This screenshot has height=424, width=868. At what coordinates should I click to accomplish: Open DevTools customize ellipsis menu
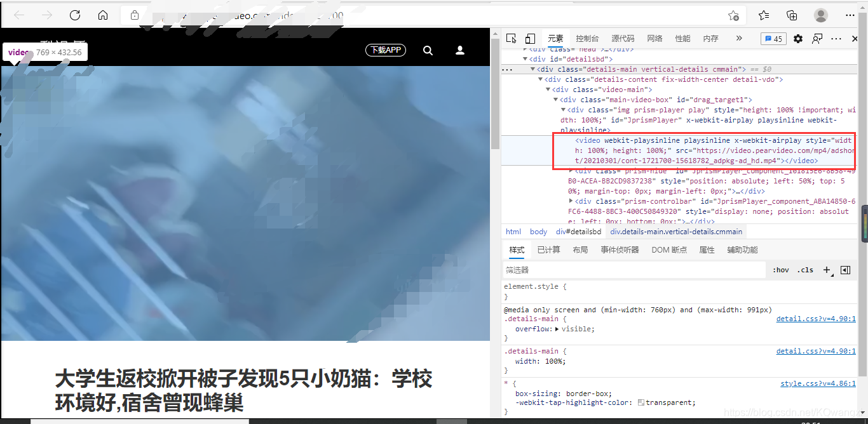tap(836, 39)
